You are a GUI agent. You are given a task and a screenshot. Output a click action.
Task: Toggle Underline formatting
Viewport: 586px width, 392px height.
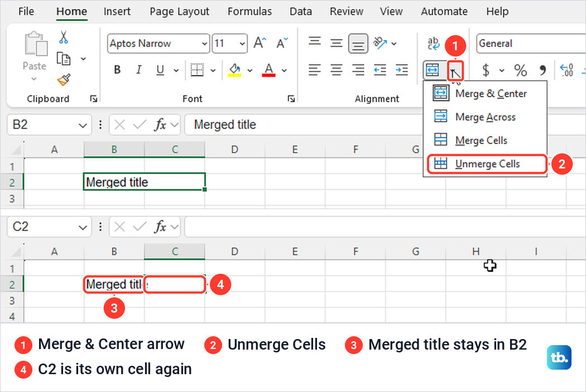click(160, 70)
